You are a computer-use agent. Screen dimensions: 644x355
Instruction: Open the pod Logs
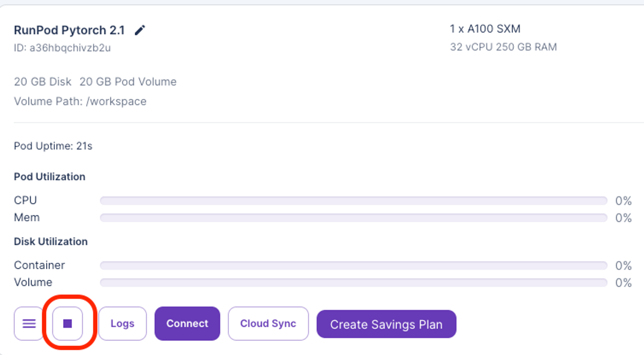(x=122, y=323)
